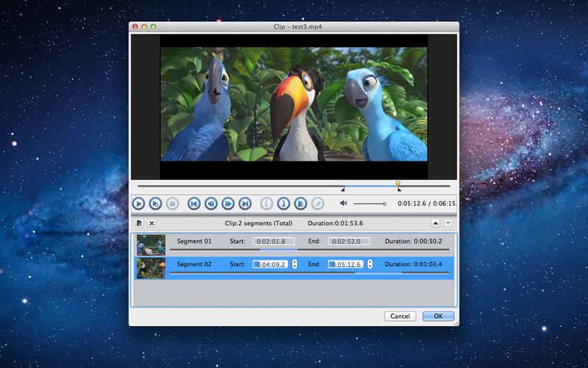Select the Segment 02 thumbnail
Image resolution: width=588 pixels, height=368 pixels.
tap(151, 268)
